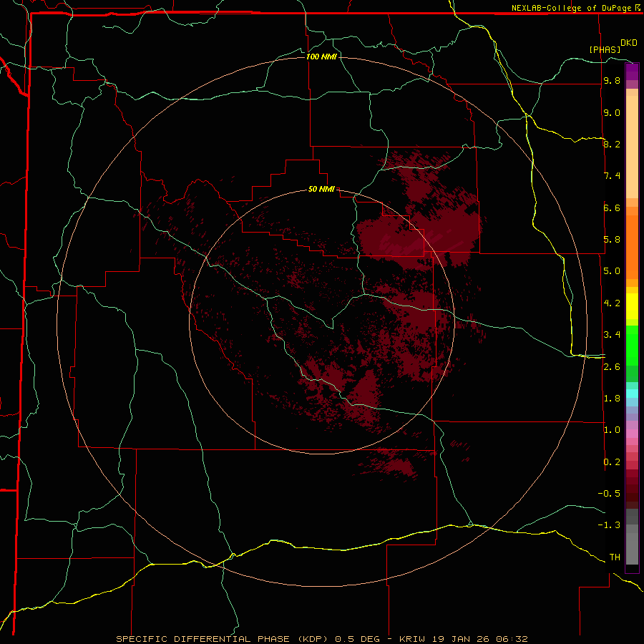Image resolution: width=644 pixels, height=644 pixels.
Task: Click the Specific Differential Phase KRIW footer caption
Action: pos(322,639)
